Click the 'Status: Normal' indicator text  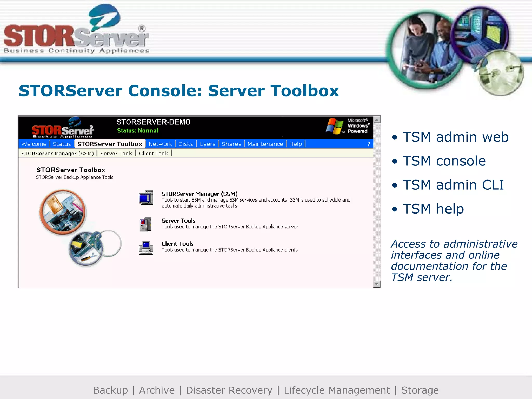point(138,131)
